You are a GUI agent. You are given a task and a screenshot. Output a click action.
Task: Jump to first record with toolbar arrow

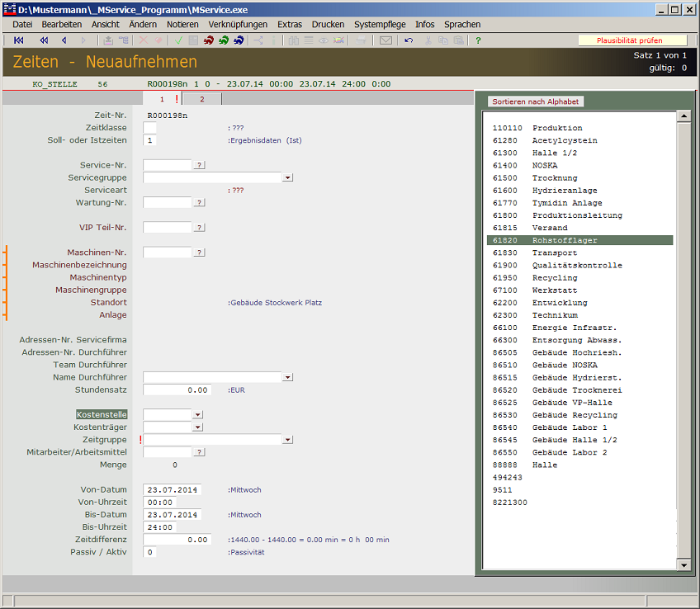(x=19, y=40)
